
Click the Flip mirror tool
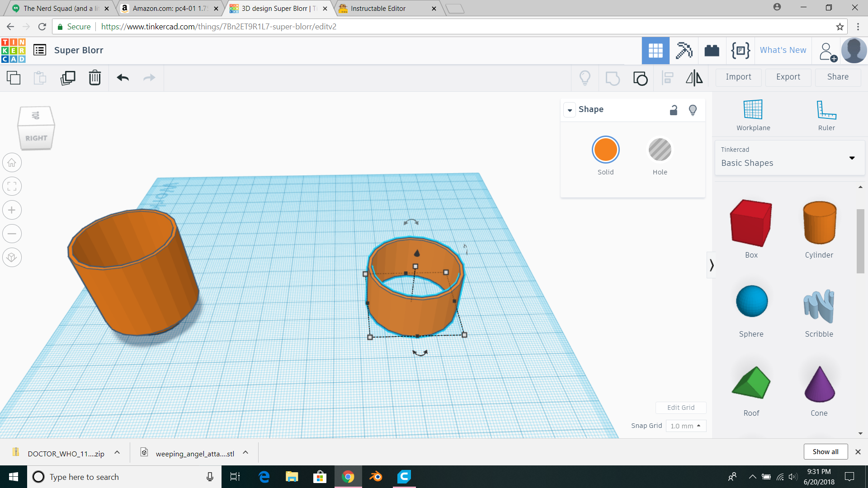[x=694, y=78]
